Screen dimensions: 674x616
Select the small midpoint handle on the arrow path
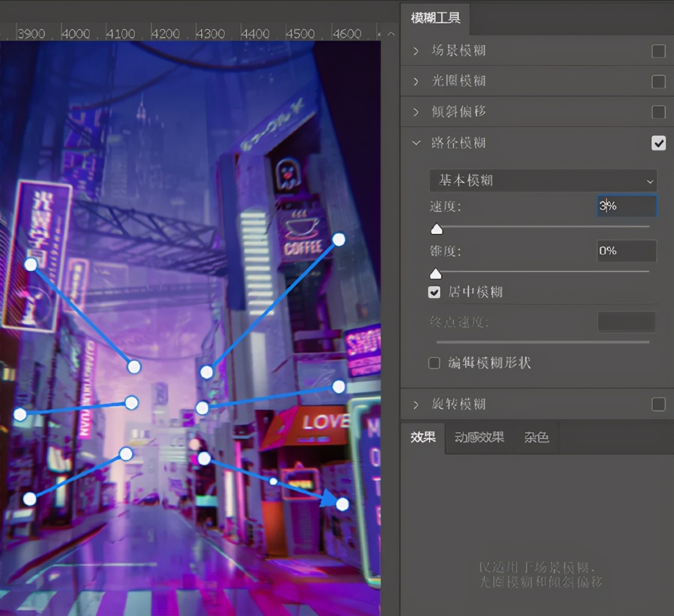[x=274, y=481]
